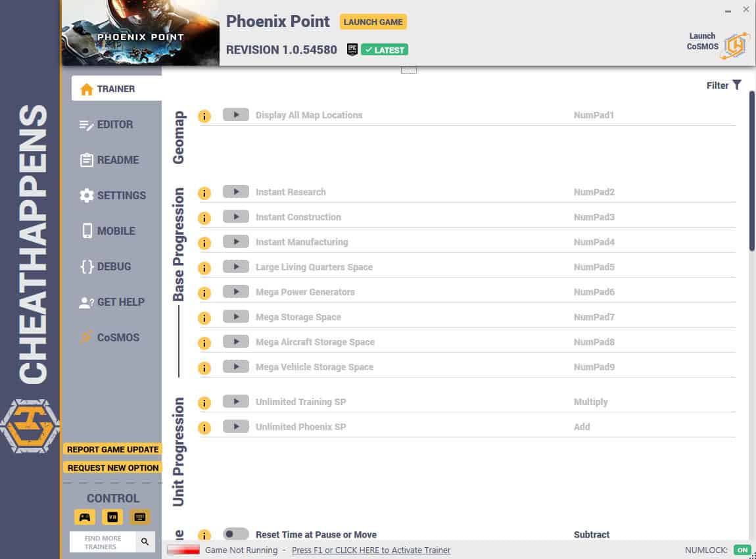Screen dimensions: 756x559
Task: Activate Instant Research cheat
Action: 236,191
